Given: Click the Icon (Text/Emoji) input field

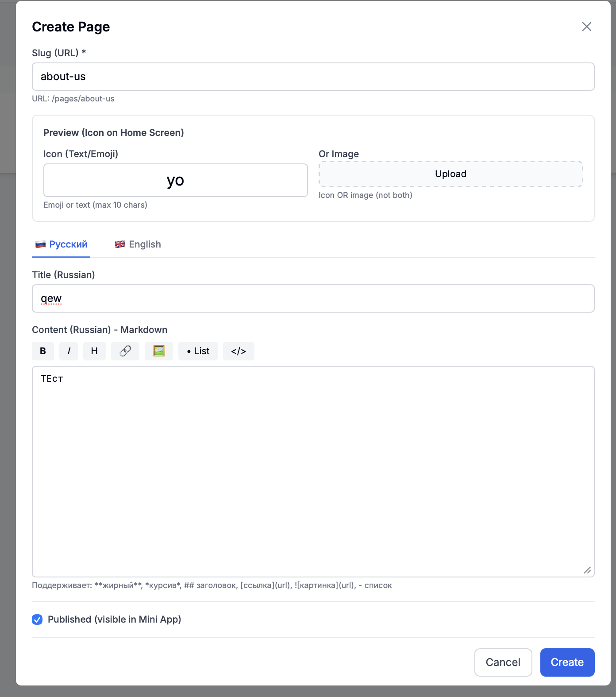Looking at the screenshot, I should [175, 180].
